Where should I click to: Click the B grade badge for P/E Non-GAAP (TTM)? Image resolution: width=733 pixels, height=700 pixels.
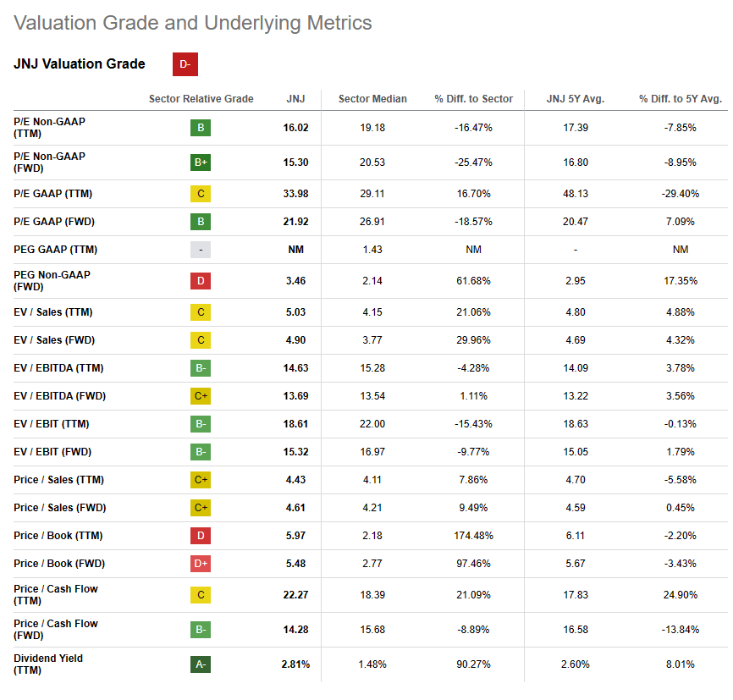[x=201, y=128]
